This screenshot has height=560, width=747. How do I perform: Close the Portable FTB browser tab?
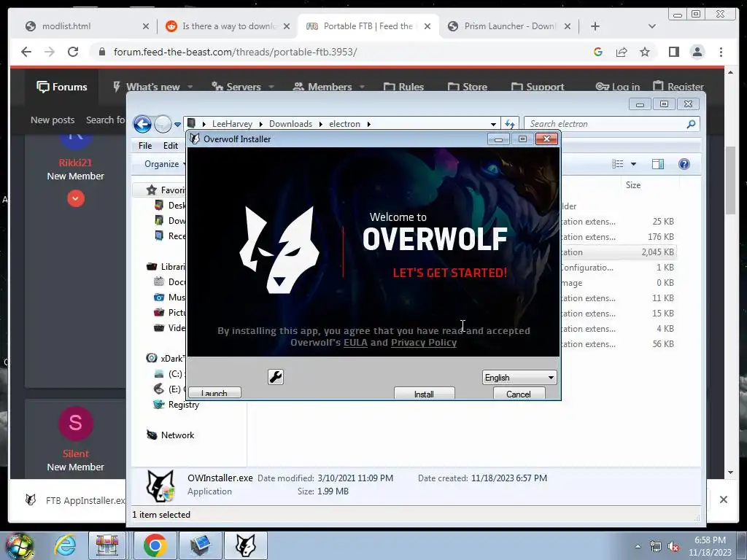427,26
